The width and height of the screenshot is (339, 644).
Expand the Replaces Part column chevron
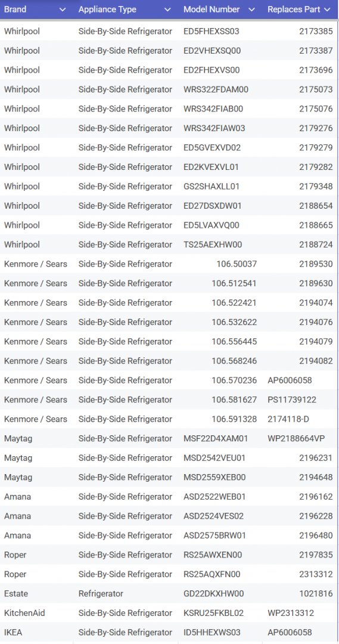pos(327,10)
